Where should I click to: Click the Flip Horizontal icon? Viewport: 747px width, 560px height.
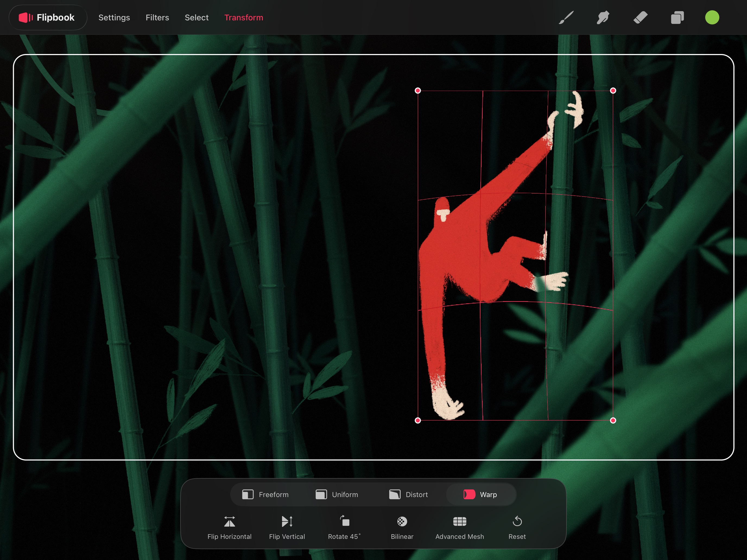point(229,521)
